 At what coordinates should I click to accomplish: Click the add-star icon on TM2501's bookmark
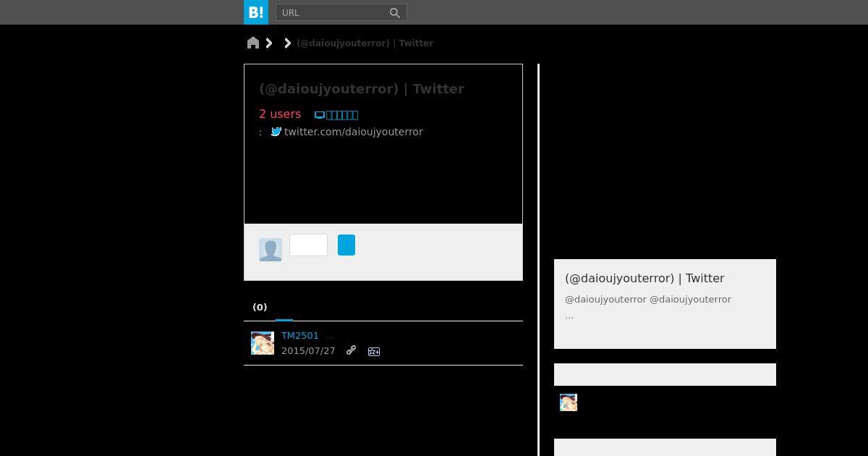(x=374, y=352)
